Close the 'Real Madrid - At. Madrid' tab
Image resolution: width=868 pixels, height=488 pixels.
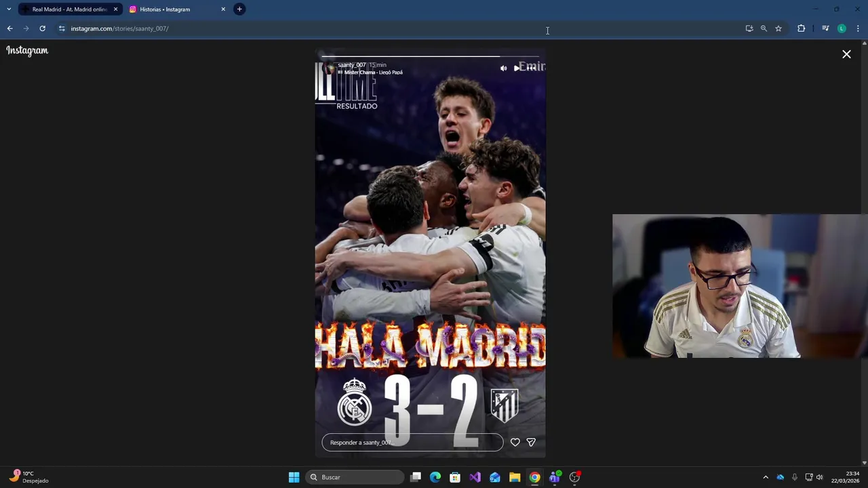(x=115, y=9)
